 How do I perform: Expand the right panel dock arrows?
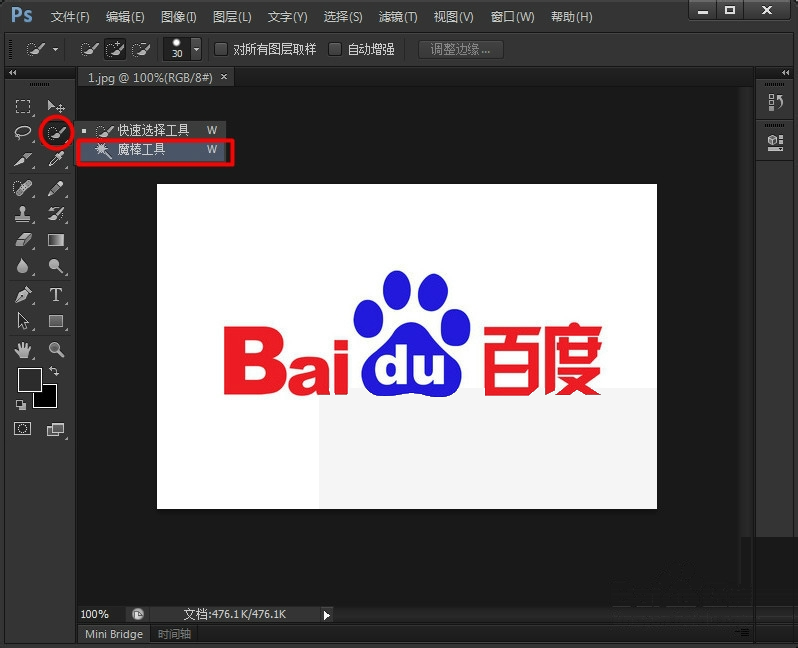[785, 73]
